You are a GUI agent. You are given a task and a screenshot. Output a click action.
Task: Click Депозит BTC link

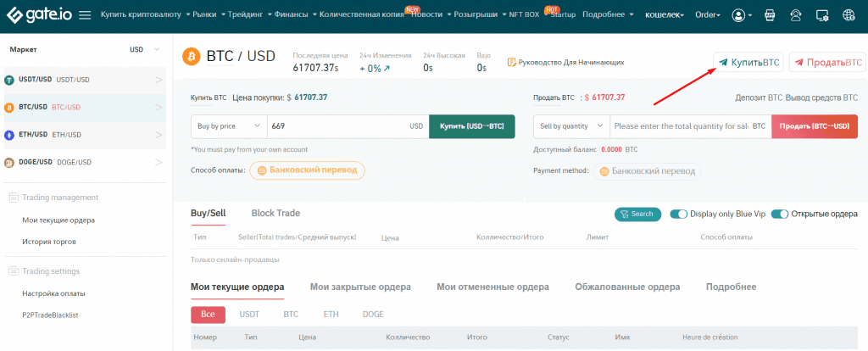(759, 98)
